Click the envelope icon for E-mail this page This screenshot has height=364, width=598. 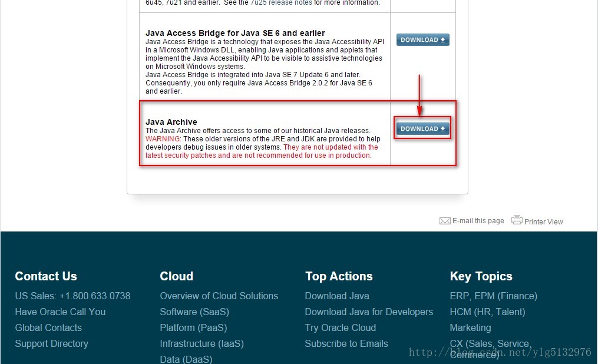click(445, 221)
